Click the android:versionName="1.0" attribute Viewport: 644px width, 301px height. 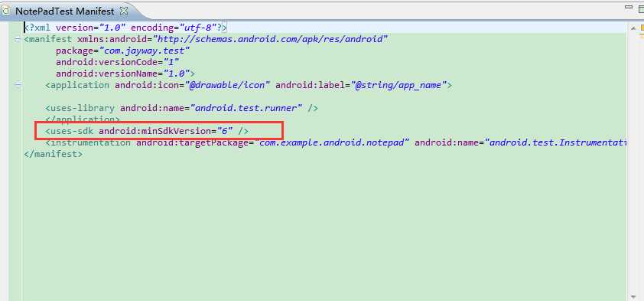pyautogui.click(x=123, y=74)
